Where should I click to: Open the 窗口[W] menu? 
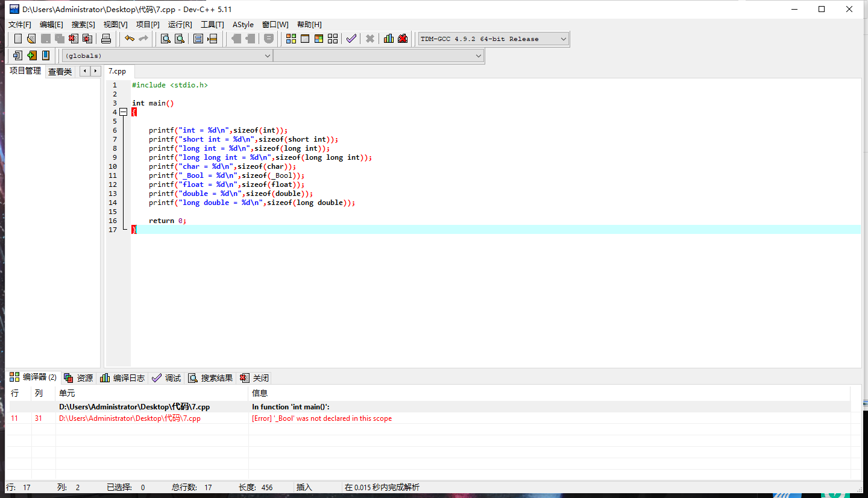[x=275, y=24]
